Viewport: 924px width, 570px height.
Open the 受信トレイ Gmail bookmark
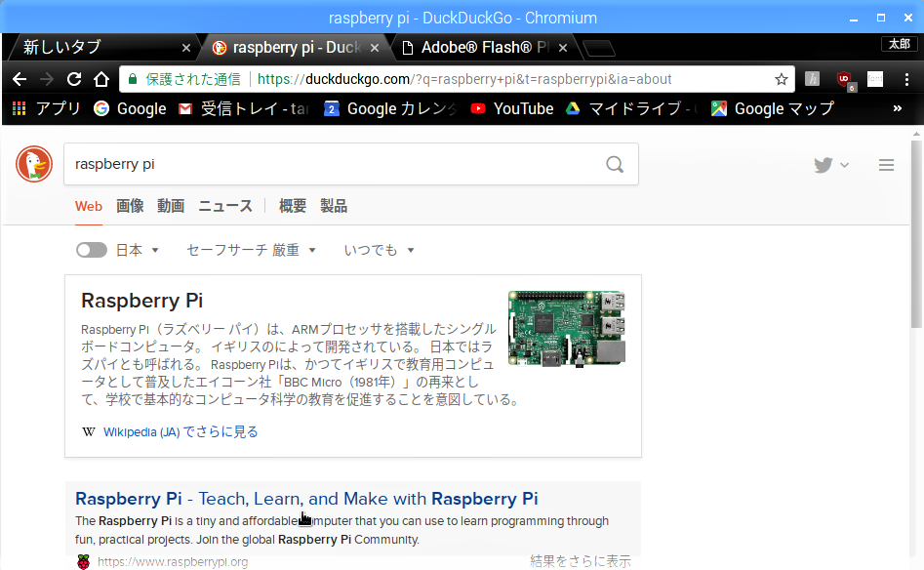click(x=244, y=108)
